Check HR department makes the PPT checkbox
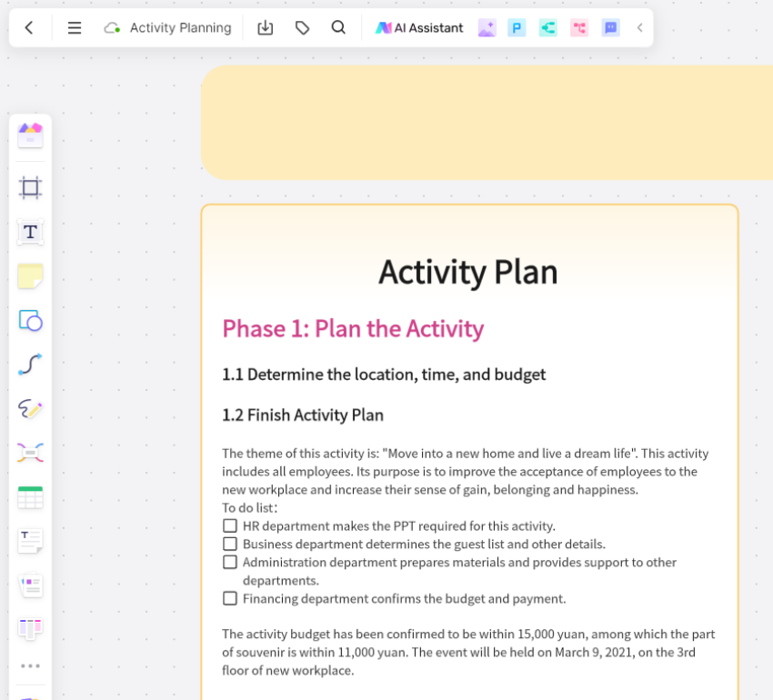The width and height of the screenshot is (773, 700). point(230,525)
